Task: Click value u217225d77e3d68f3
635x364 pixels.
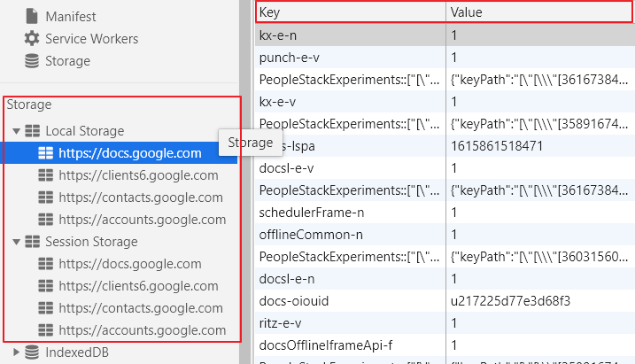Action: pos(510,301)
